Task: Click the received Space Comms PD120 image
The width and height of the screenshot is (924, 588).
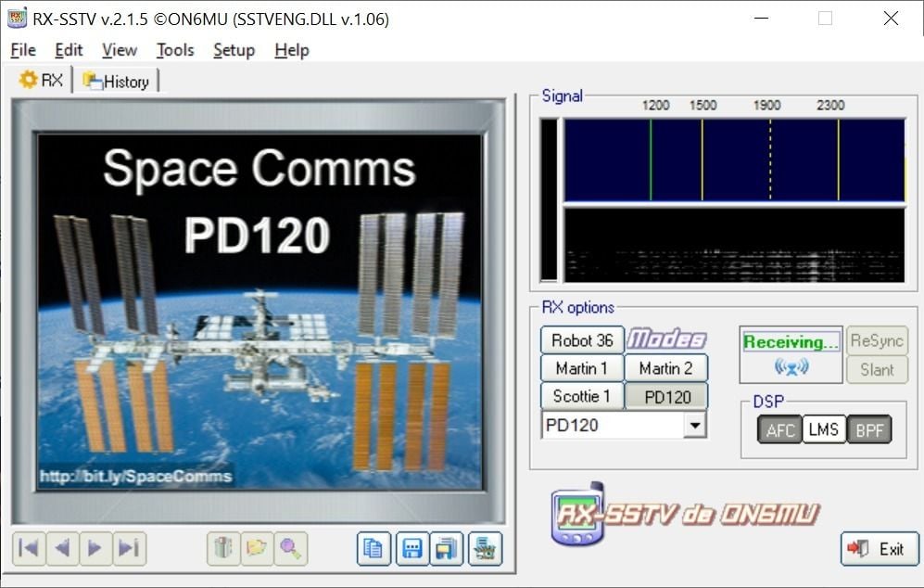Action: (x=259, y=312)
